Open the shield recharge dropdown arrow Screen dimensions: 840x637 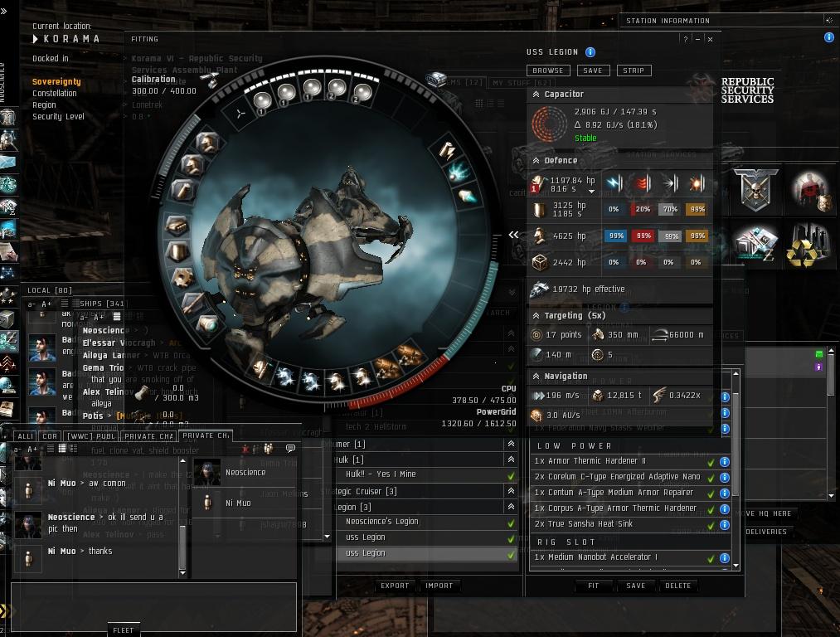pyautogui.click(x=591, y=192)
